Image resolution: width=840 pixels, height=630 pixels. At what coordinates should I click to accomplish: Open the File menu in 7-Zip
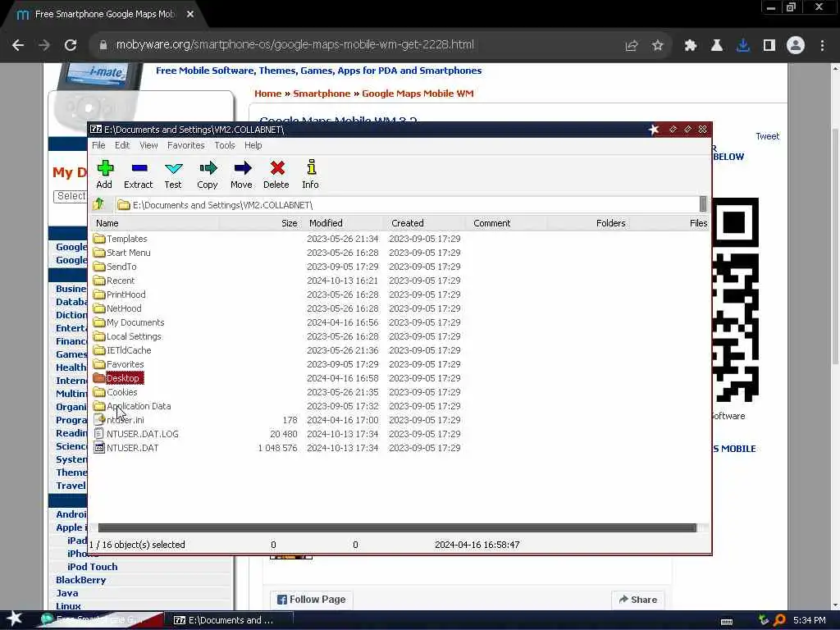(98, 145)
